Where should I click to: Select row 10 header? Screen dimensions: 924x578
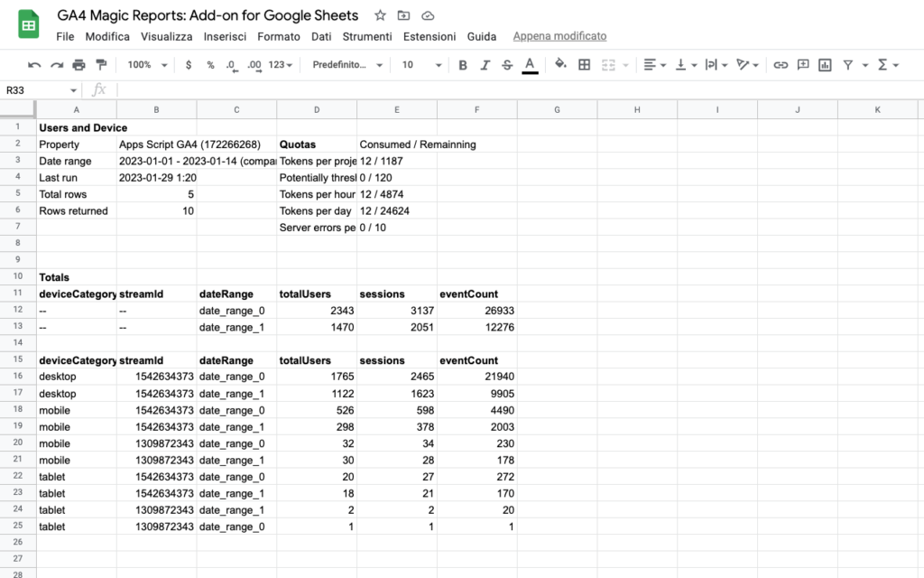click(x=18, y=276)
